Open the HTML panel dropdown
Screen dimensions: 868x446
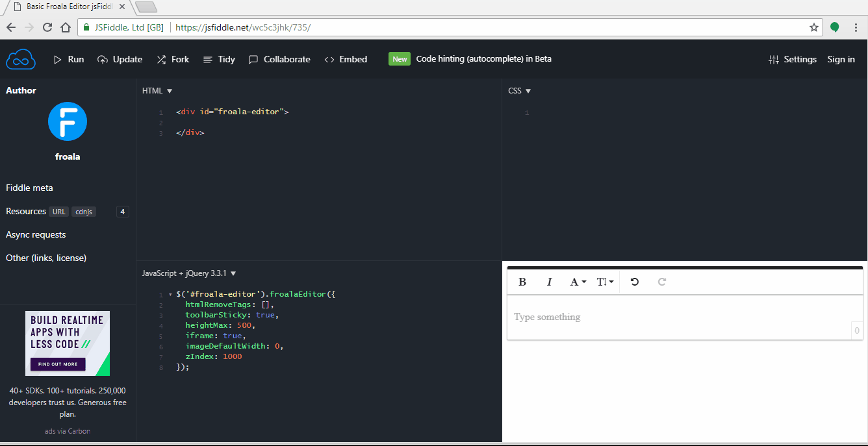tap(157, 91)
